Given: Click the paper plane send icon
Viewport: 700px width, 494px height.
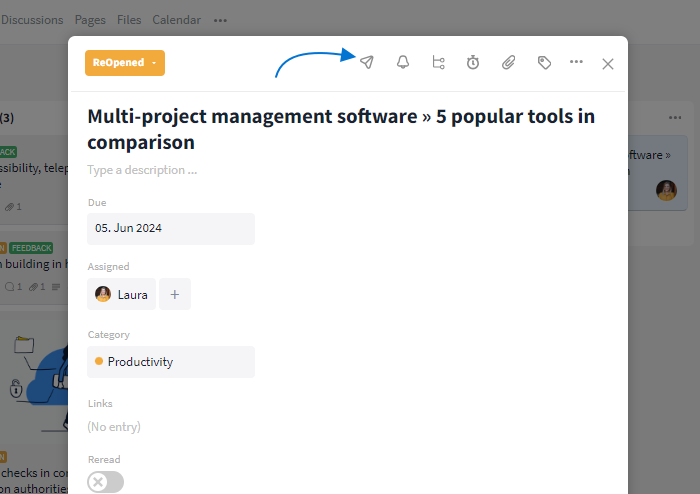Looking at the screenshot, I should pyautogui.click(x=367, y=62).
